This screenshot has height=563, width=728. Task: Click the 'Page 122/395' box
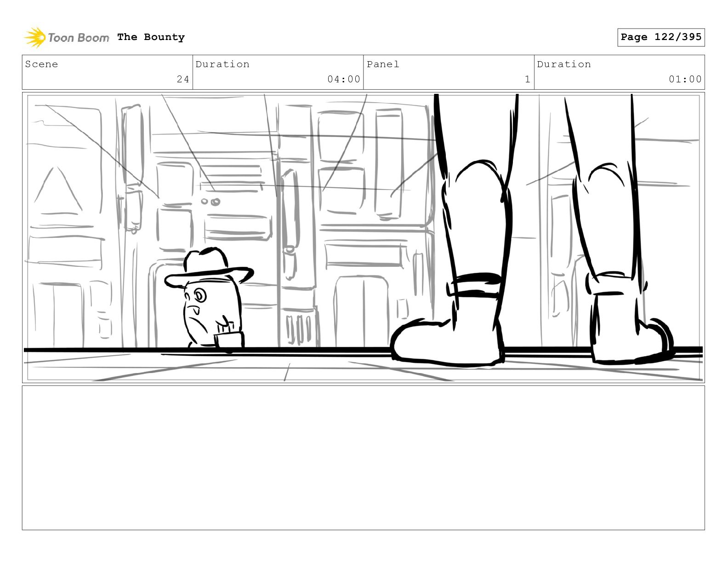click(x=661, y=37)
